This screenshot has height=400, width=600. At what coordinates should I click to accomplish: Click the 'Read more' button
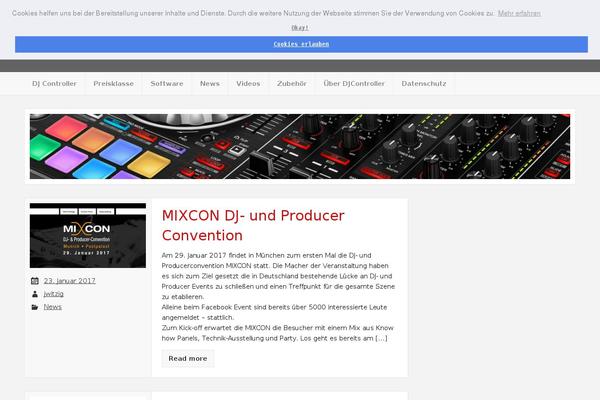[188, 359]
